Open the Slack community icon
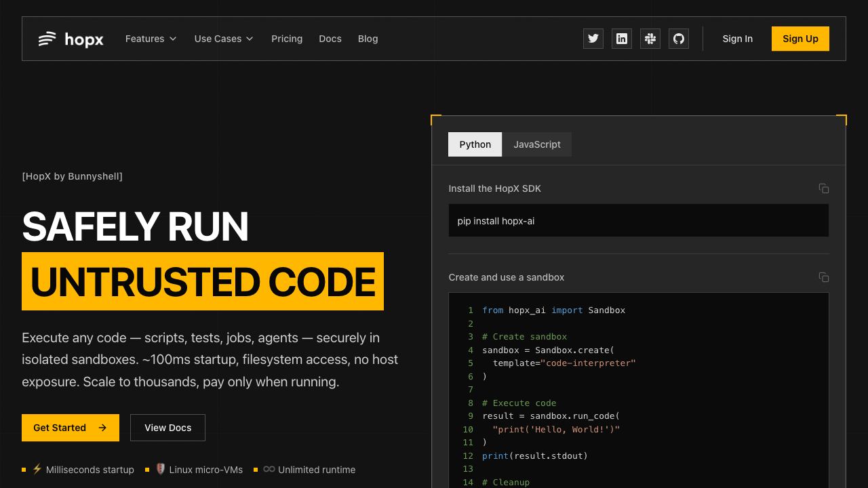Image resolution: width=868 pixels, height=488 pixels. [x=650, y=39]
